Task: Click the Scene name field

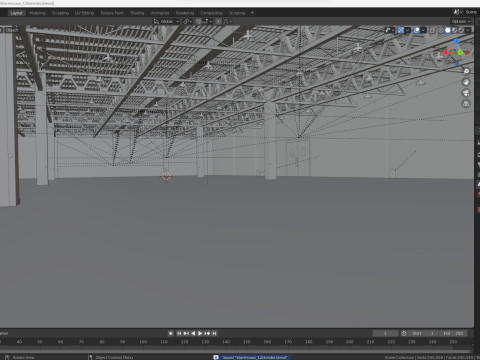Action: pyautogui.click(x=471, y=12)
